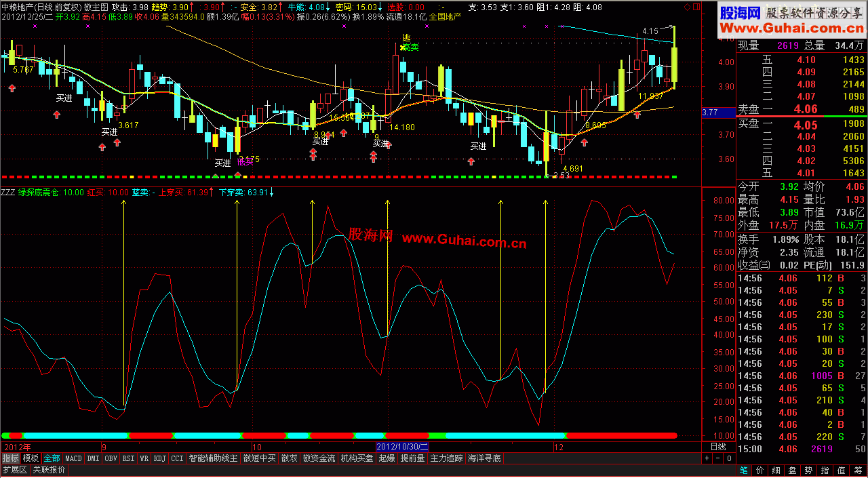The height and width of the screenshot is (478, 868).
Task: Click the red diamond icon above the chart
Action: coord(686,7)
